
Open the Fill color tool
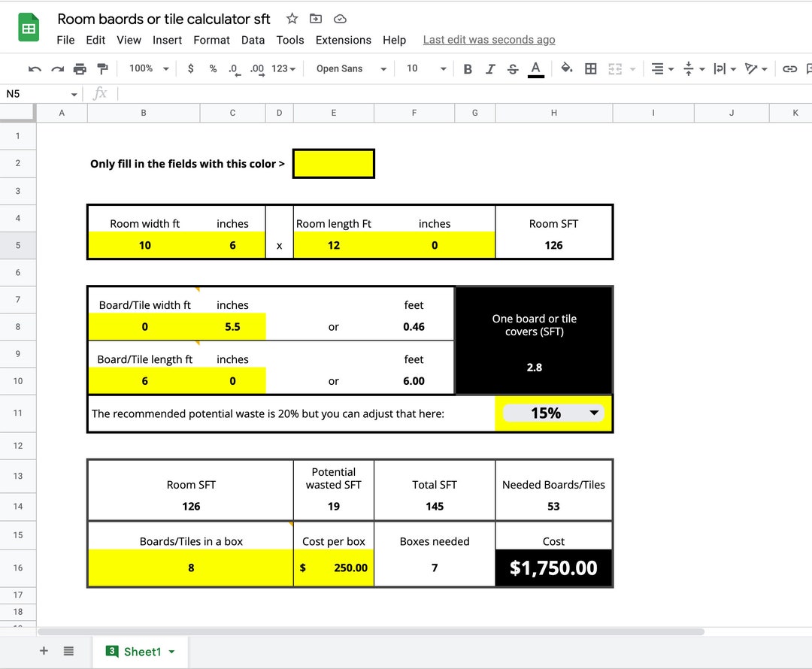567,68
